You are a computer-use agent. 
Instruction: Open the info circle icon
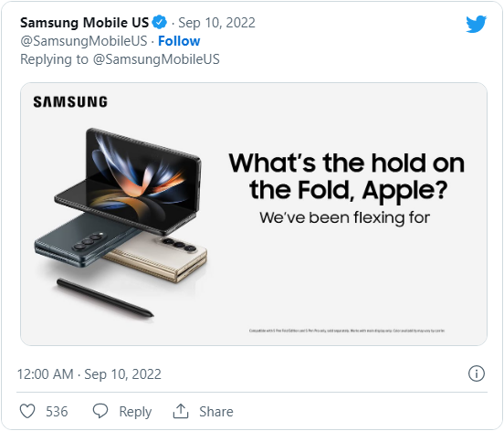click(x=476, y=373)
